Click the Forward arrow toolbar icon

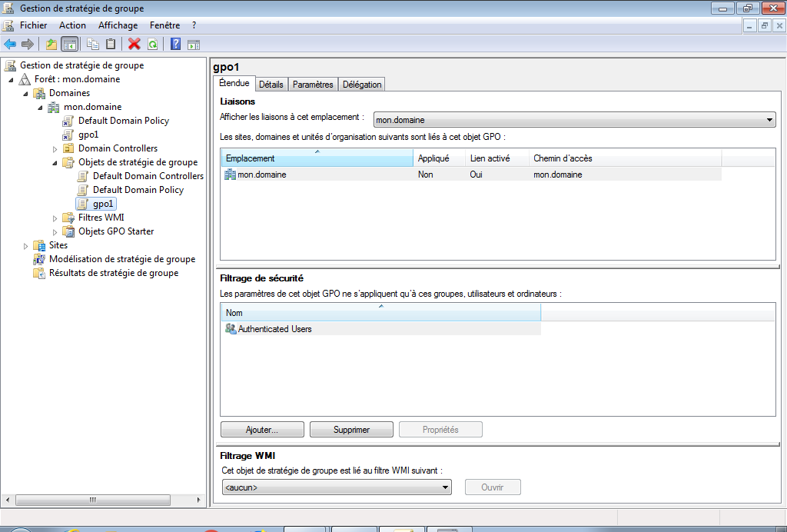(28, 44)
